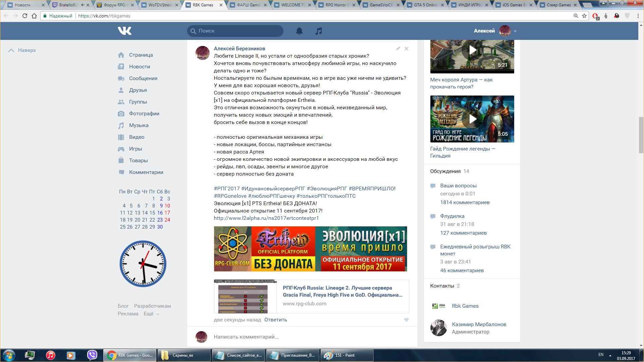Screen dimensions: 644x362
Task: Click the Opera-like red extension icon
Action: (595, 16)
